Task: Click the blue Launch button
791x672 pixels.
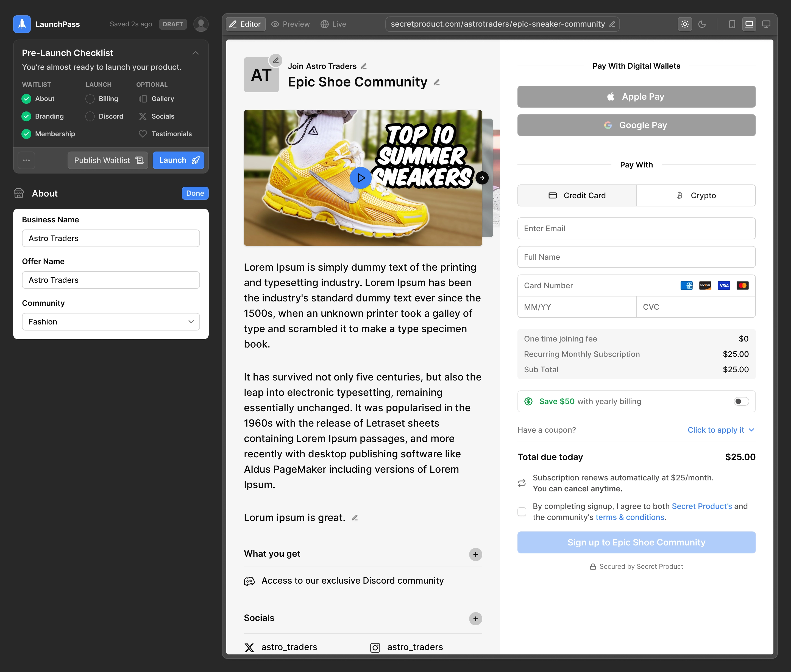Action: click(x=179, y=160)
